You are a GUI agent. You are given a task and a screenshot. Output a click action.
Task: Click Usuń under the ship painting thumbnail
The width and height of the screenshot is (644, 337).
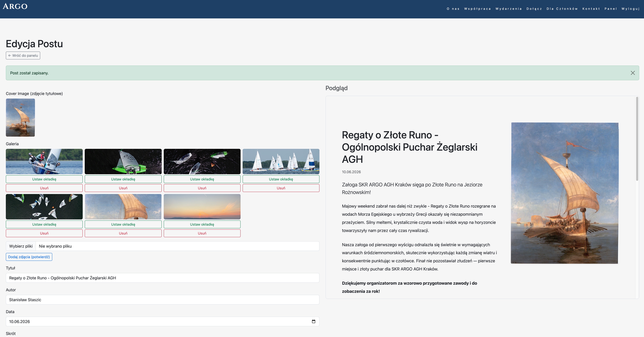[x=123, y=233]
